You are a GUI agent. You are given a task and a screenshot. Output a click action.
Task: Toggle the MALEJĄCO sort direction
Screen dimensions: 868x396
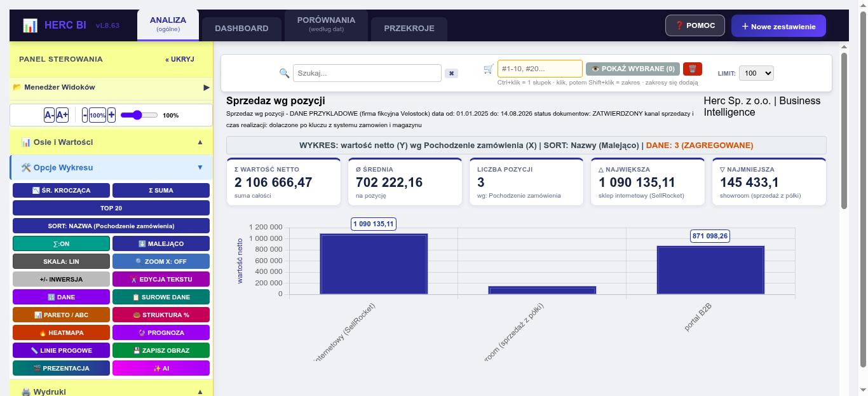click(x=161, y=243)
